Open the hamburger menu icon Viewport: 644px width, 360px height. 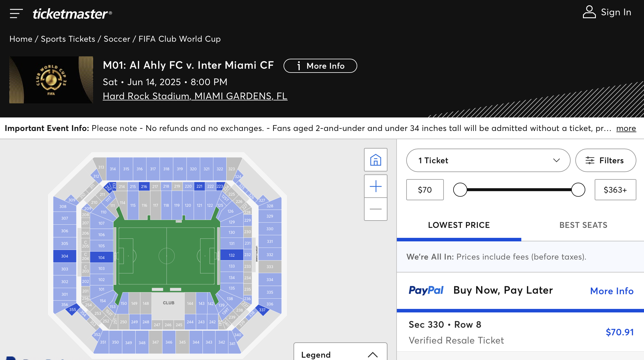(16, 14)
